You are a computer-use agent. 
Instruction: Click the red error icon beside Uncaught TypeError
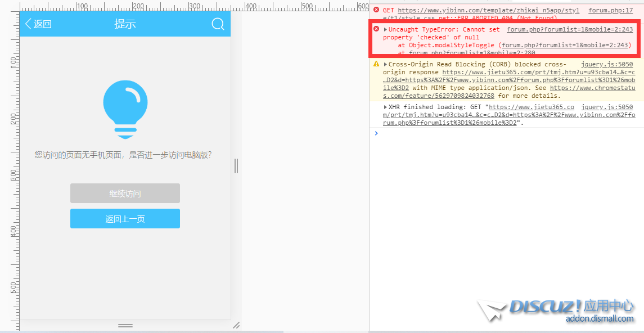tap(376, 29)
